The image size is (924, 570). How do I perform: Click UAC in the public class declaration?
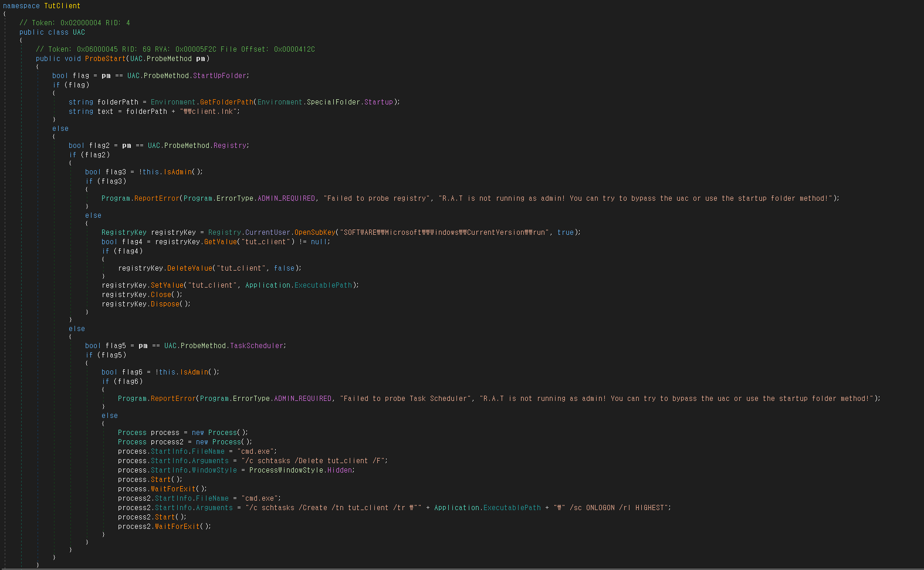[79, 32]
